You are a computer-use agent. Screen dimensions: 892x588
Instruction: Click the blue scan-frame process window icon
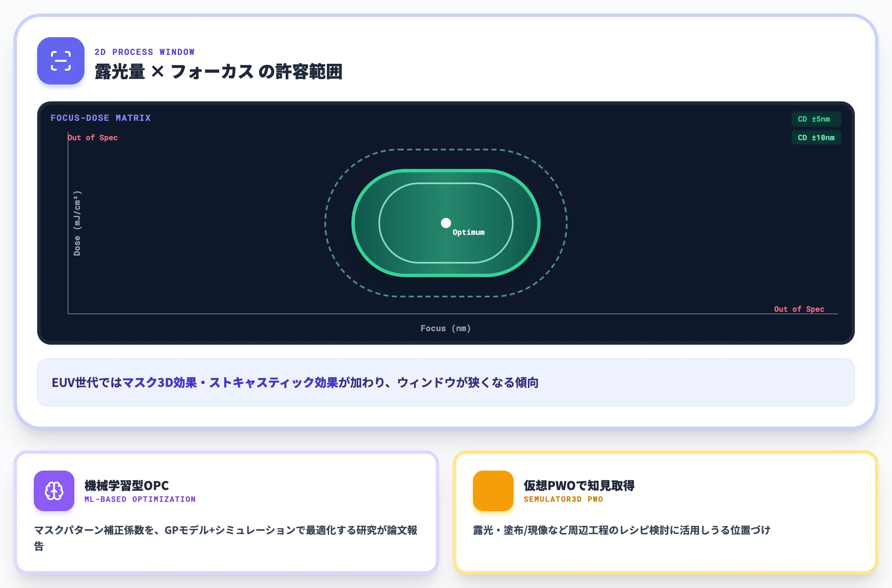(x=61, y=61)
